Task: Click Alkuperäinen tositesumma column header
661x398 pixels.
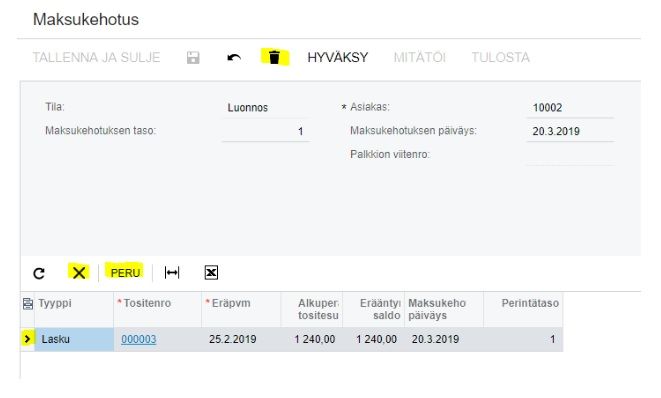Action: [x=312, y=309]
